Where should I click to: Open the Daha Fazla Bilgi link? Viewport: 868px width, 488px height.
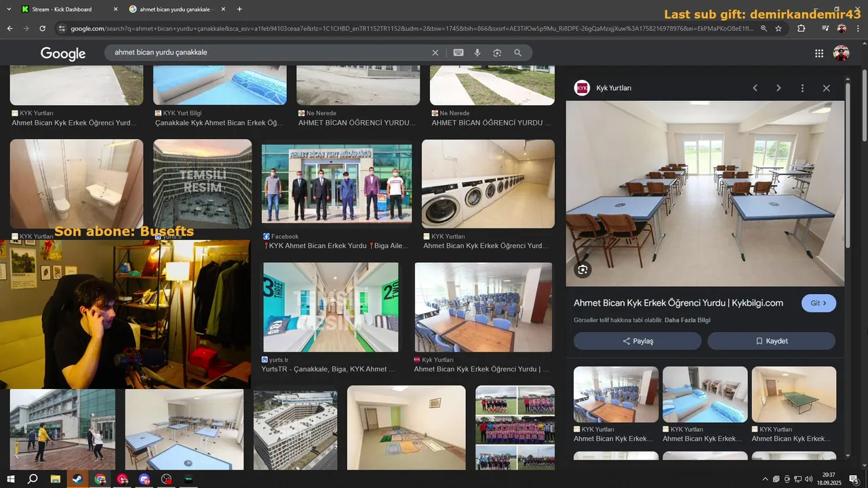pos(688,320)
